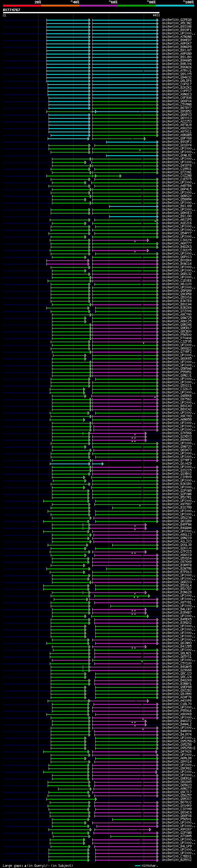
Task: Choose the UniRef100_C0Z2N8 hit name
Action: point(177,176)
